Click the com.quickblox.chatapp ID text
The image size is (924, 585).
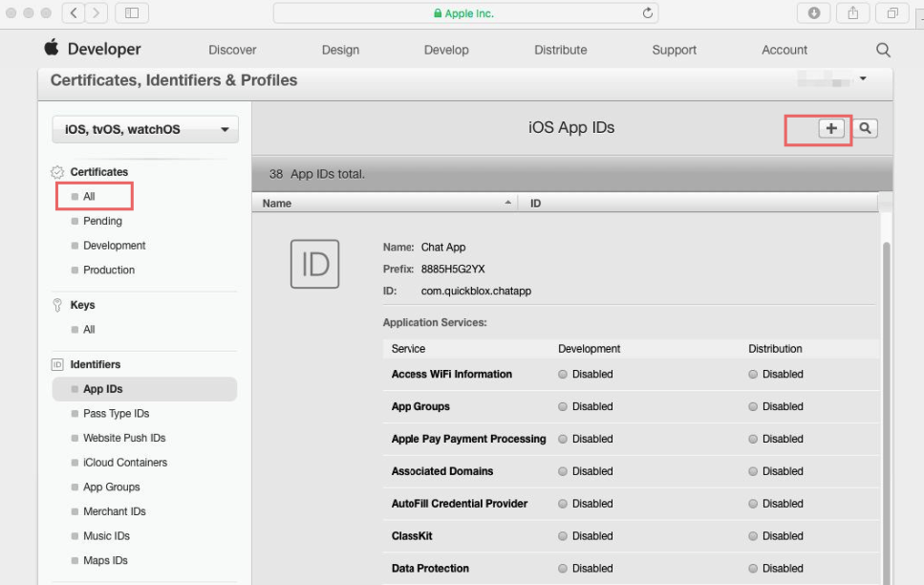coord(476,292)
